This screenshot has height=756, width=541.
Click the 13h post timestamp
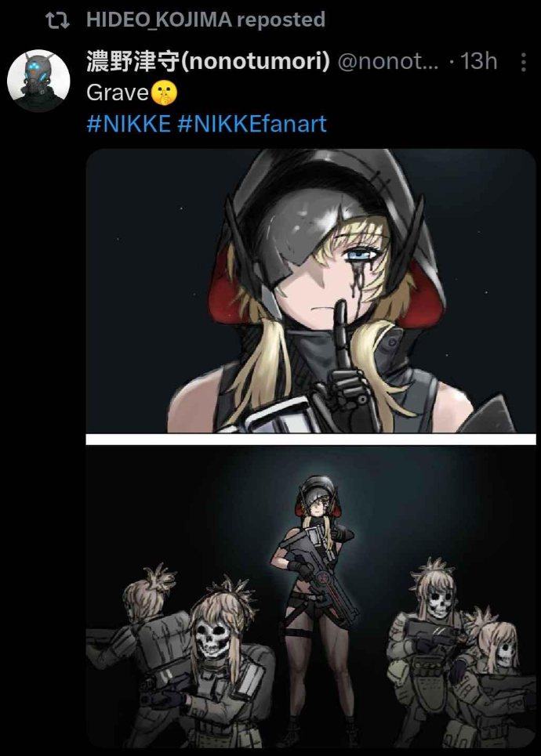pyautogui.click(x=478, y=61)
